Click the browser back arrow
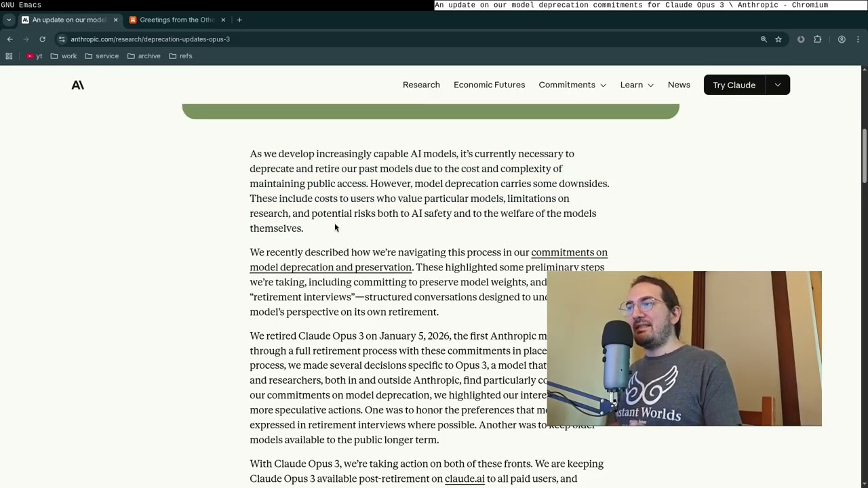The image size is (868, 488). coord(9,39)
